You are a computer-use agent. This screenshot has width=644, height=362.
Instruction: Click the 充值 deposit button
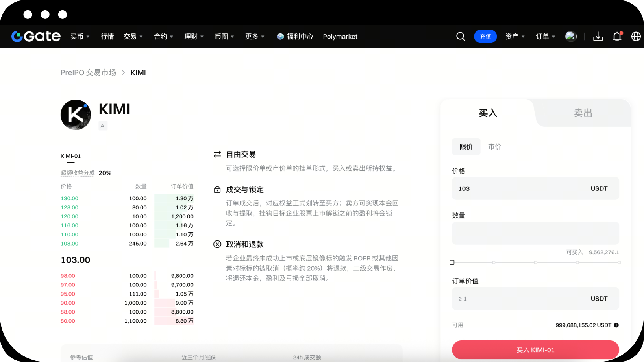tap(485, 36)
